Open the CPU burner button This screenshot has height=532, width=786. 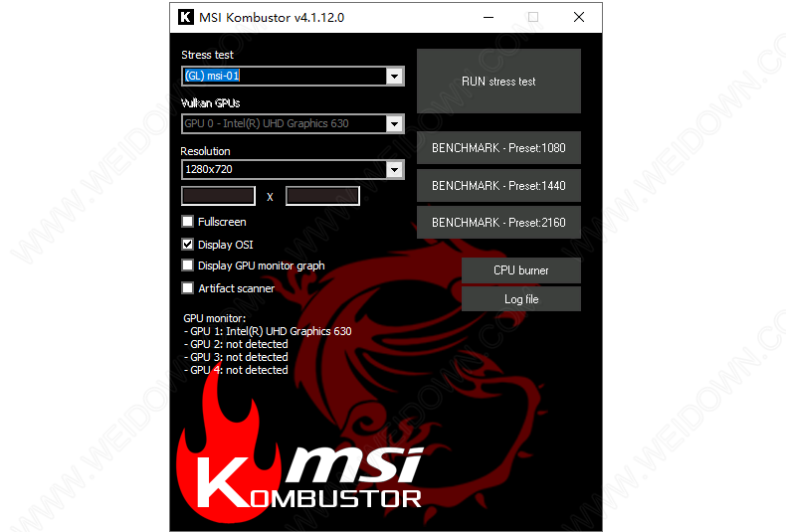point(521,270)
